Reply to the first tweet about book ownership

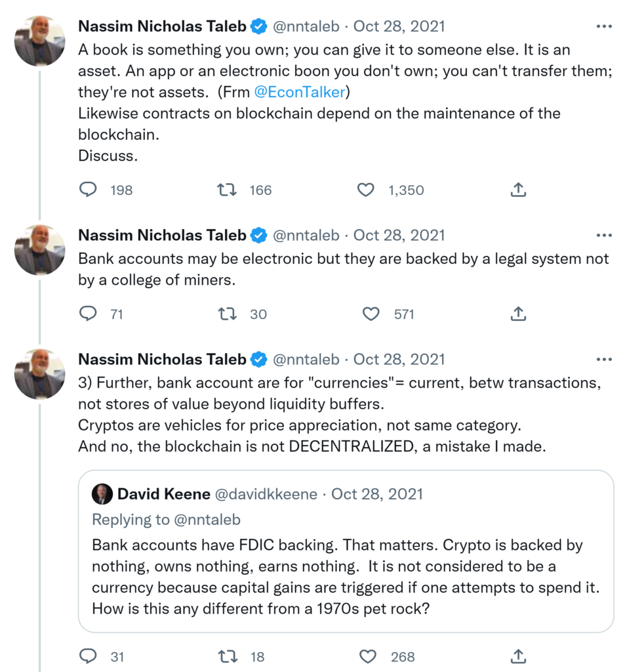tap(88, 190)
